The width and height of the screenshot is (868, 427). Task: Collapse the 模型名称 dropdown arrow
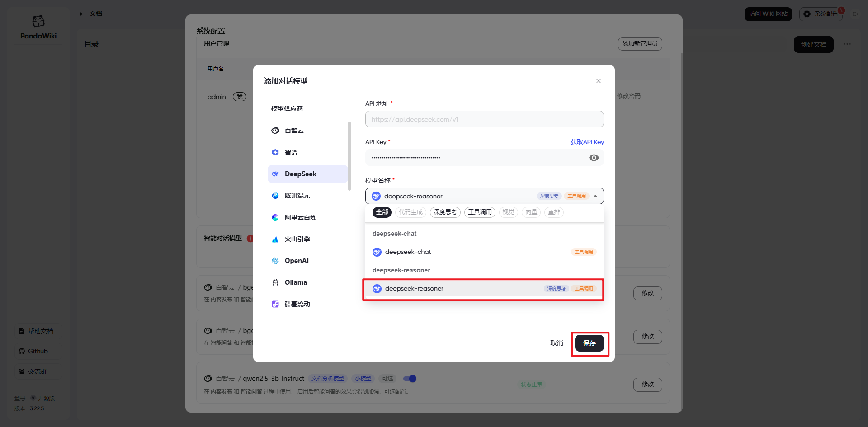tap(595, 196)
